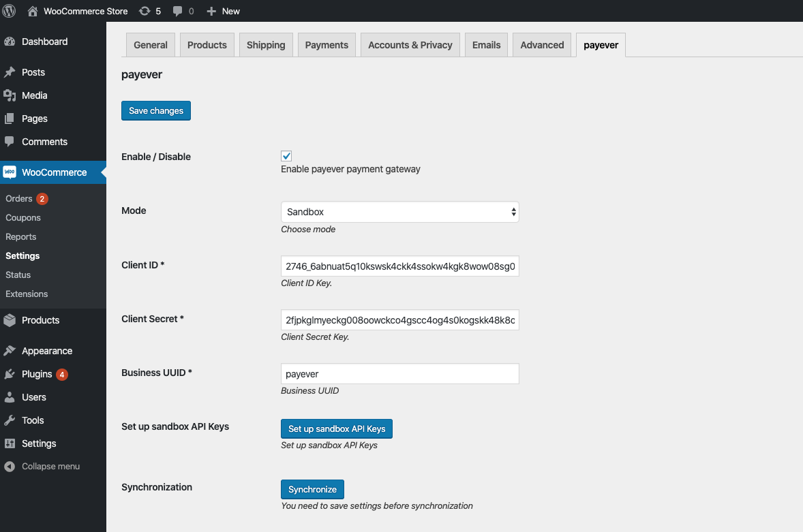Image resolution: width=803 pixels, height=532 pixels.
Task: Select the Advanced tab
Action: click(542, 45)
